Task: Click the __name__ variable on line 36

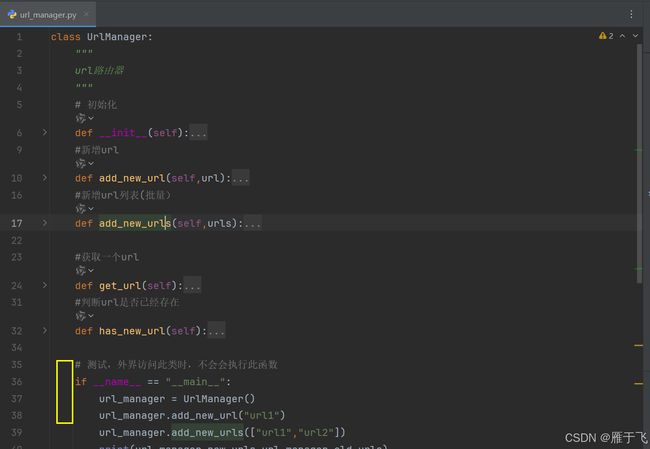Action: pyautogui.click(x=117, y=382)
